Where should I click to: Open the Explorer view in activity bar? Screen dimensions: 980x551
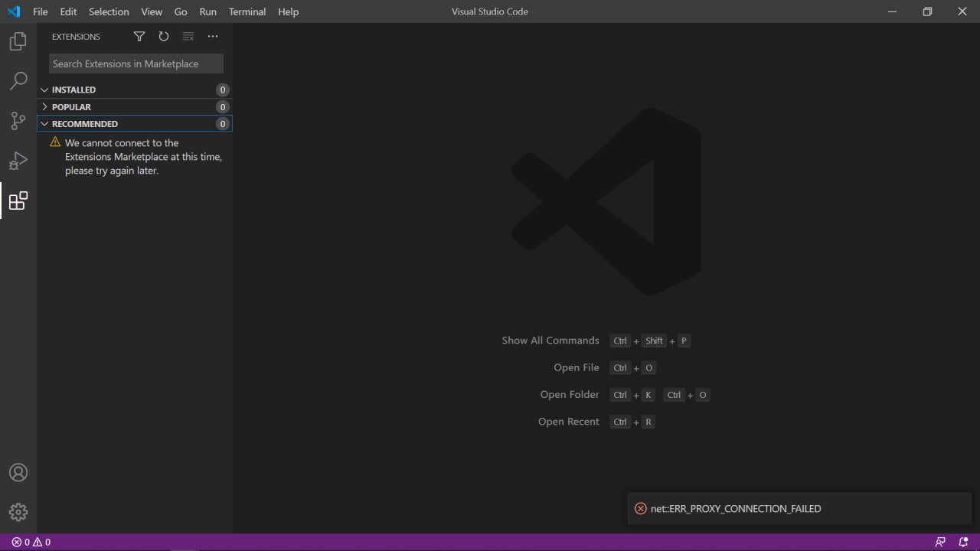coord(18,41)
